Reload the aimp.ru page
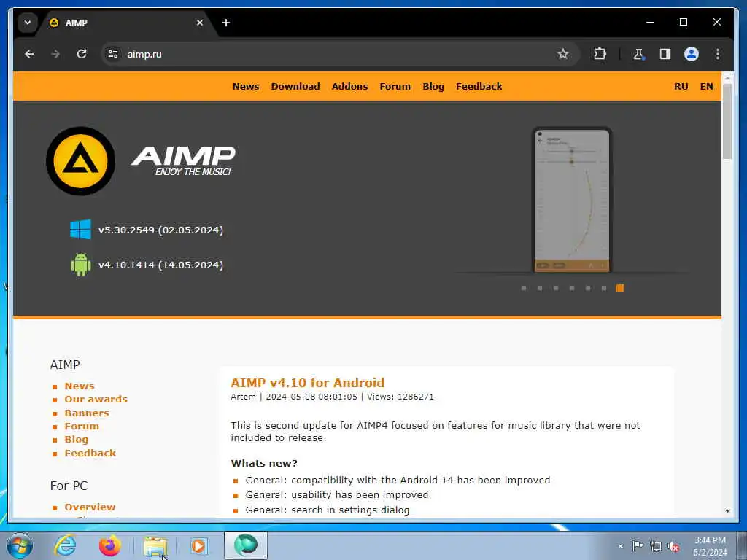The height and width of the screenshot is (560, 747). [x=82, y=54]
